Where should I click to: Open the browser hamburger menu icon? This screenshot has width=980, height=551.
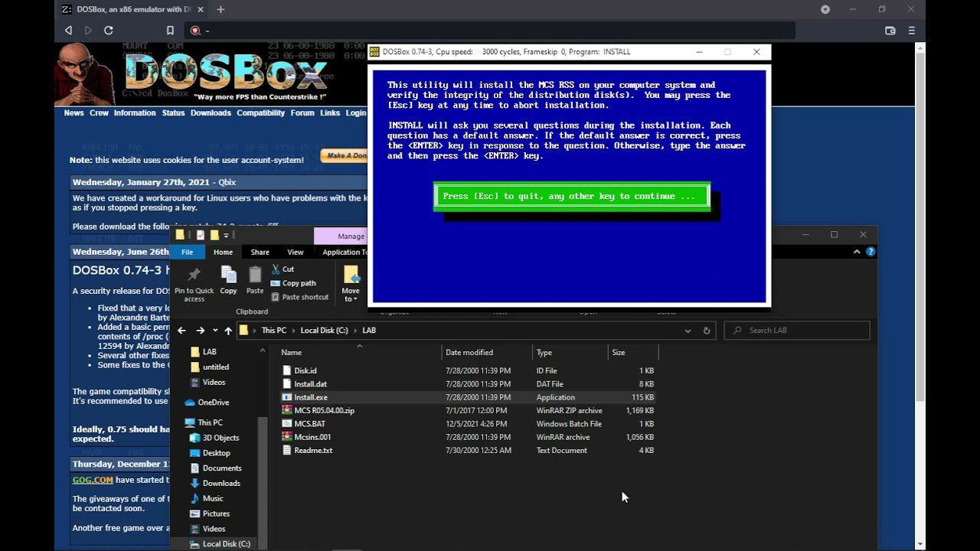912,31
